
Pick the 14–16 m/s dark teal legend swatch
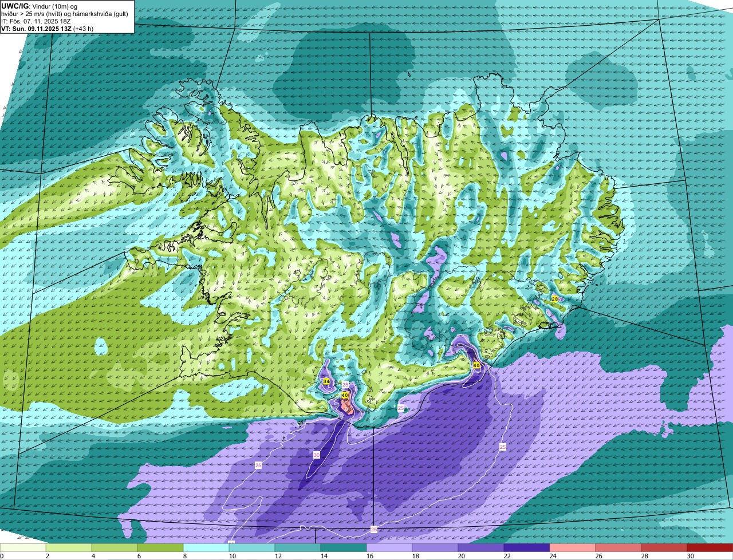coord(344,548)
